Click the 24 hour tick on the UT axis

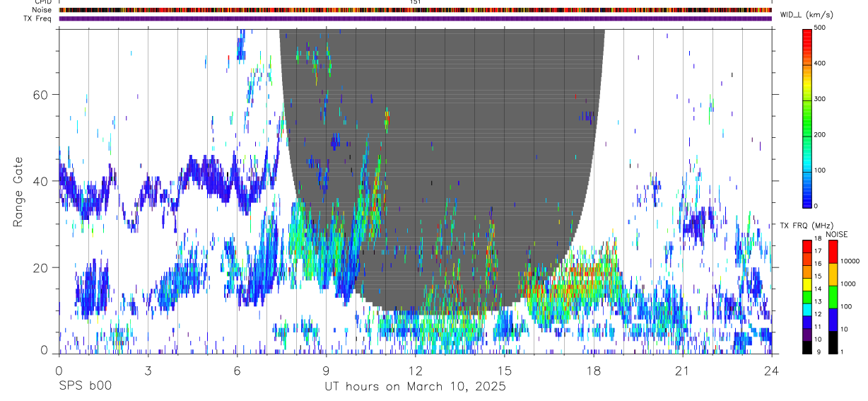click(x=772, y=371)
